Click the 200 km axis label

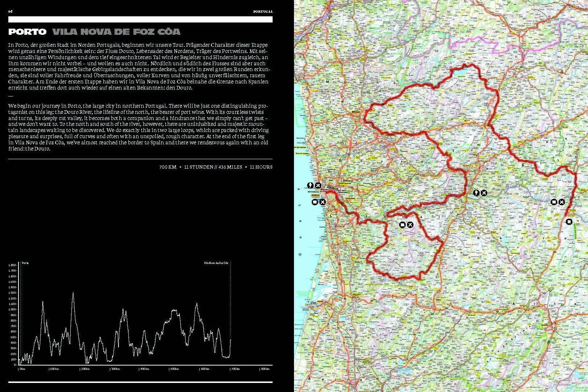85,369
